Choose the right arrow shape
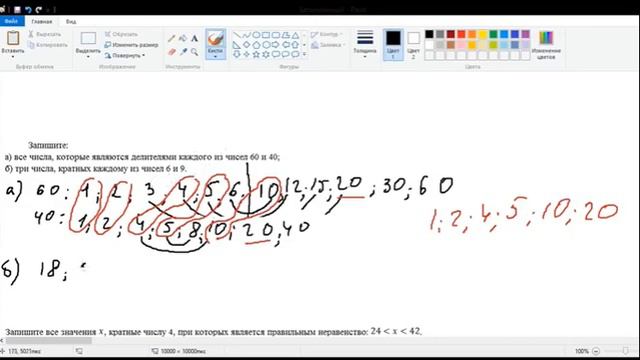The height and width of the screenshot is (360, 640). [276, 45]
